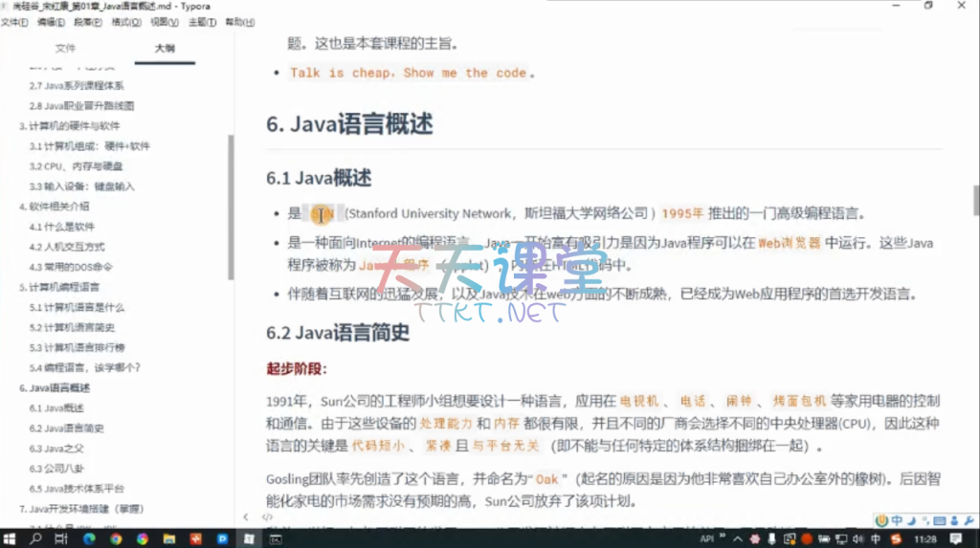The image size is (980, 548).
Task: Open File Explorer from the taskbar
Action: click(x=168, y=539)
